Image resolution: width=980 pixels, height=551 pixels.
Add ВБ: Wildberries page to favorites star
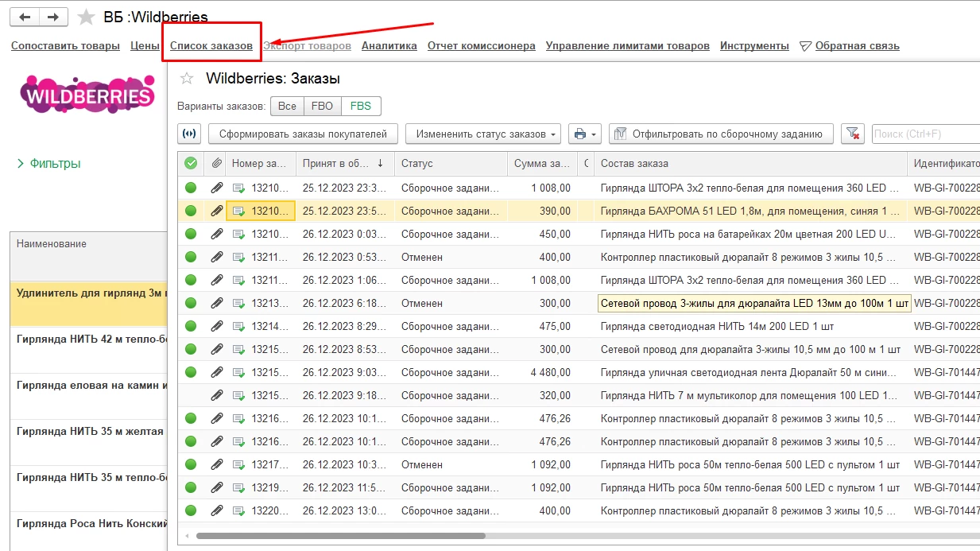click(86, 17)
